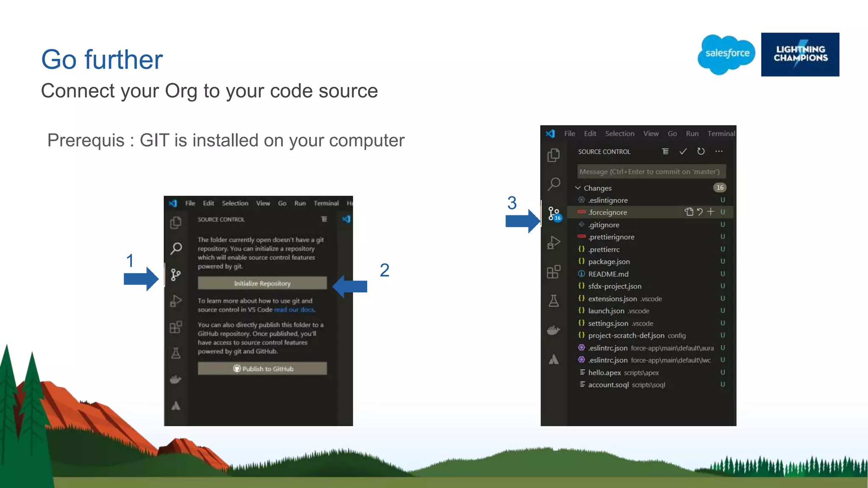Image resolution: width=868 pixels, height=488 pixels.
Task: Open Terminal menu in right VS Code window
Action: [x=721, y=133]
